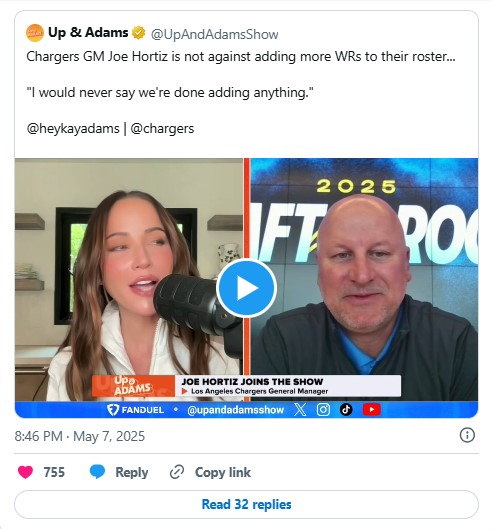
Task: Click Read 32 replies button
Action: 246,504
